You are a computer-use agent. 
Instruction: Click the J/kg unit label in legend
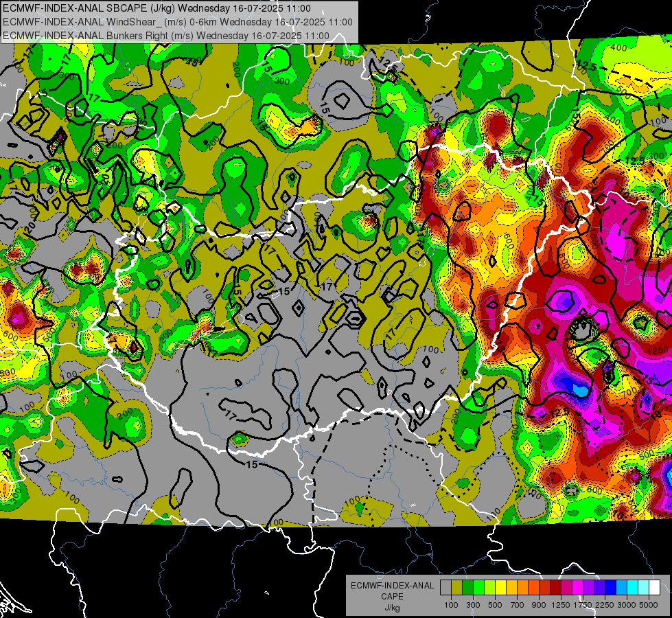(x=393, y=608)
